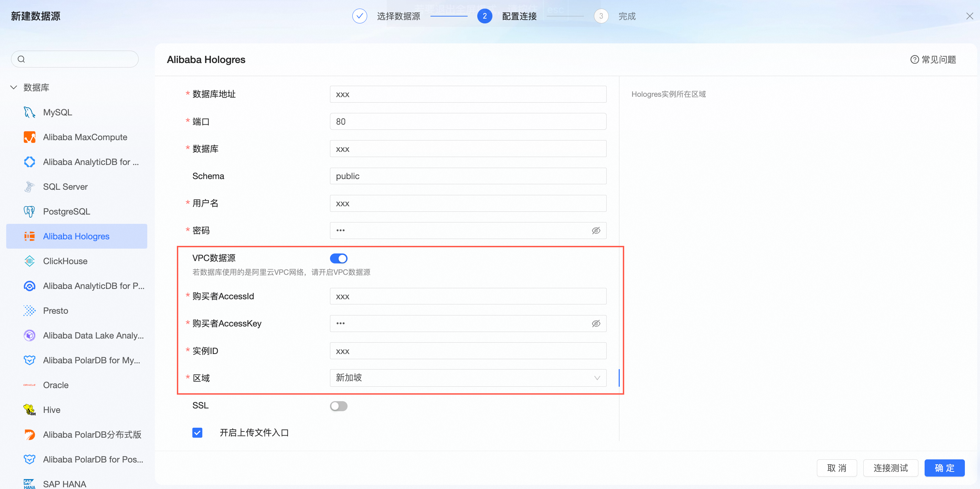Viewport: 980px width, 489px height.
Task: Close the 新建数据源 dialog
Action: click(969, 16)
